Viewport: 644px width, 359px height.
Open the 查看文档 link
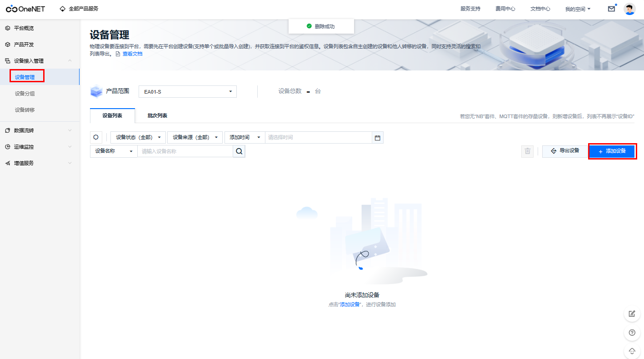132,54
